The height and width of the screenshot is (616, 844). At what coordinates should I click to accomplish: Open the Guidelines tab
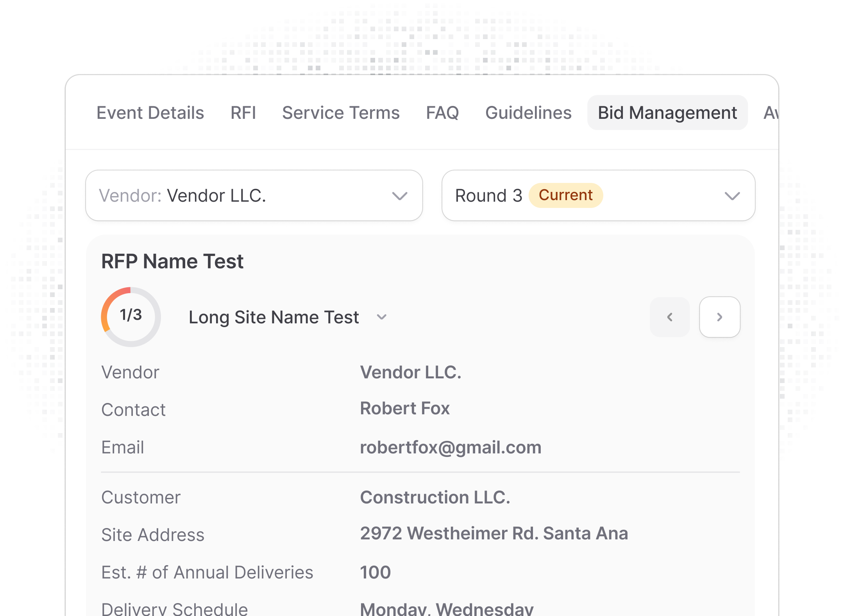pyautogui.click(x=528, y=113)
